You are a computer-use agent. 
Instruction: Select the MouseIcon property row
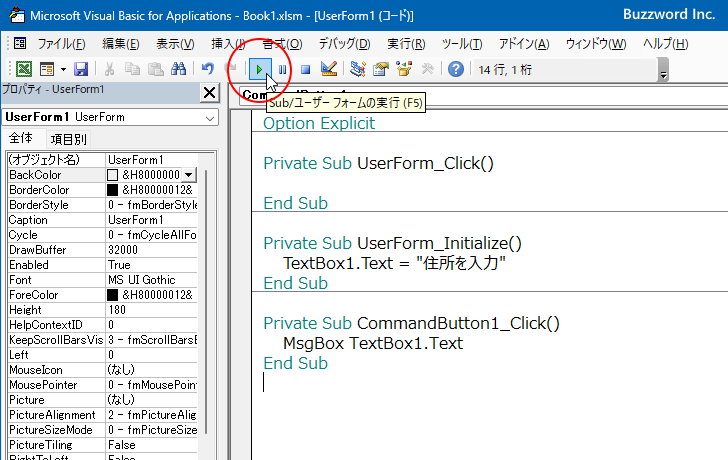102,370
